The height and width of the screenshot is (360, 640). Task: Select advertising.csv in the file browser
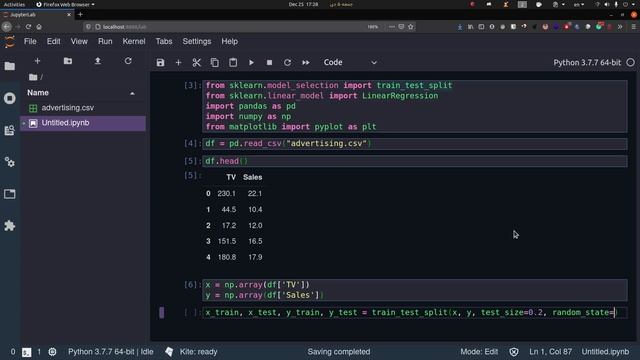83,108
